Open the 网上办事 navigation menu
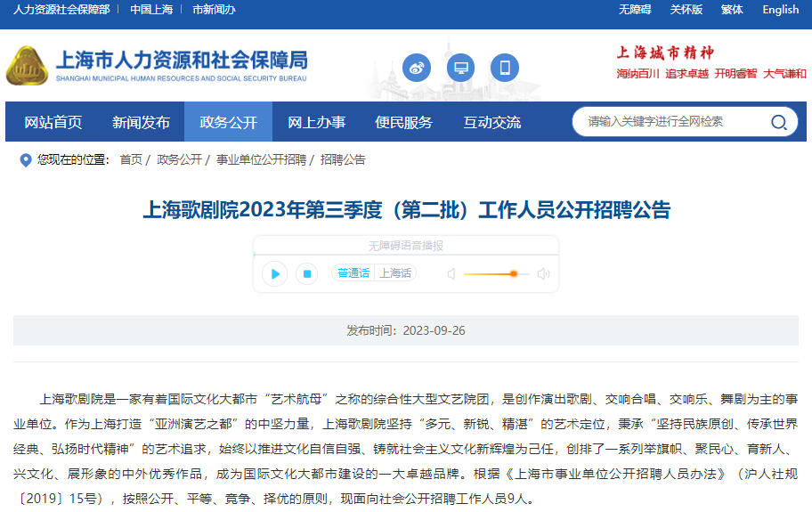Viewport: 812px width, 512px height. click(316, 122)
